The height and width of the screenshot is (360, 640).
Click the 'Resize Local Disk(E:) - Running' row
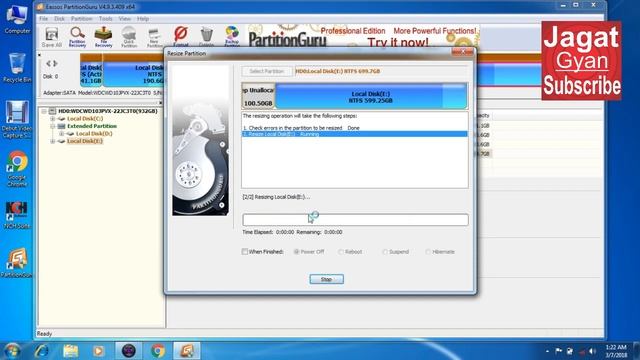[x=354, y=134]
